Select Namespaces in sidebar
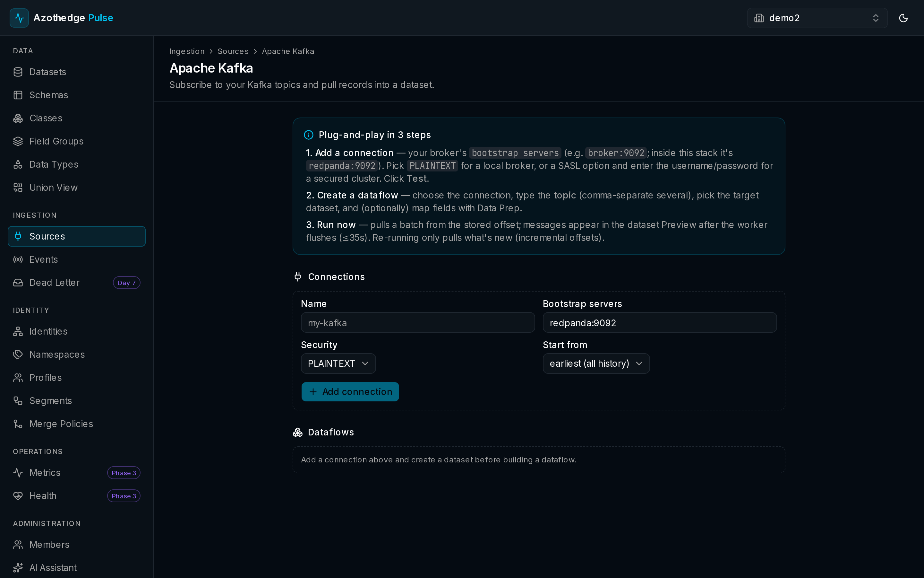 coord(76,355)
